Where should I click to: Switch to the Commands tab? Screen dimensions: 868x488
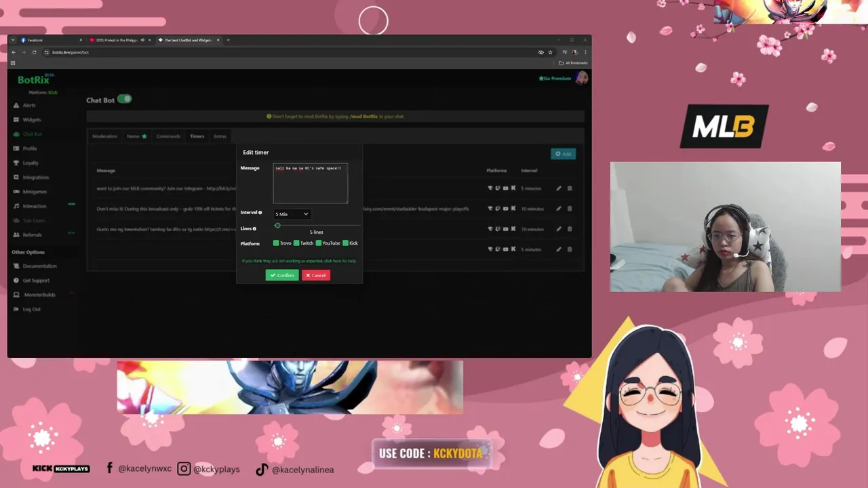pos(168,136)
